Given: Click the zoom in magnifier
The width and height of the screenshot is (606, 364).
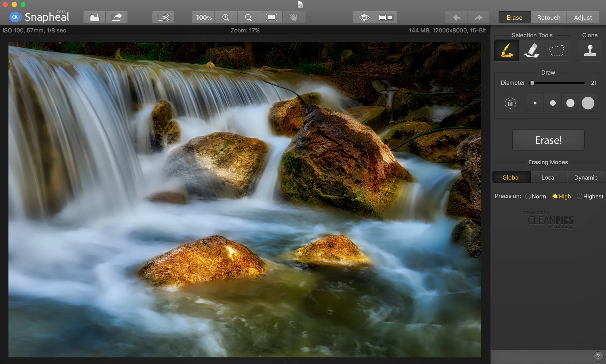Looking at the screenshot, I should pos(226,17).
